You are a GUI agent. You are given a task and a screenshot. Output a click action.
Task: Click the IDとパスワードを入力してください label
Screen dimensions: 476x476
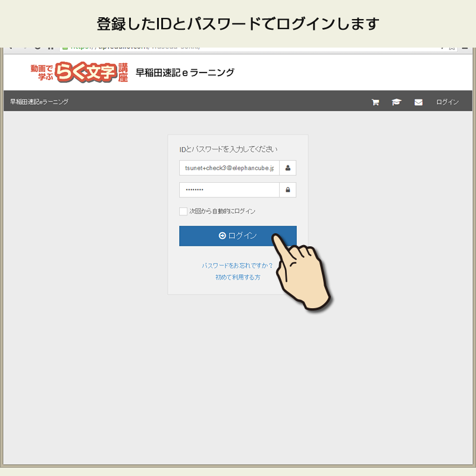tap(228, 149)
